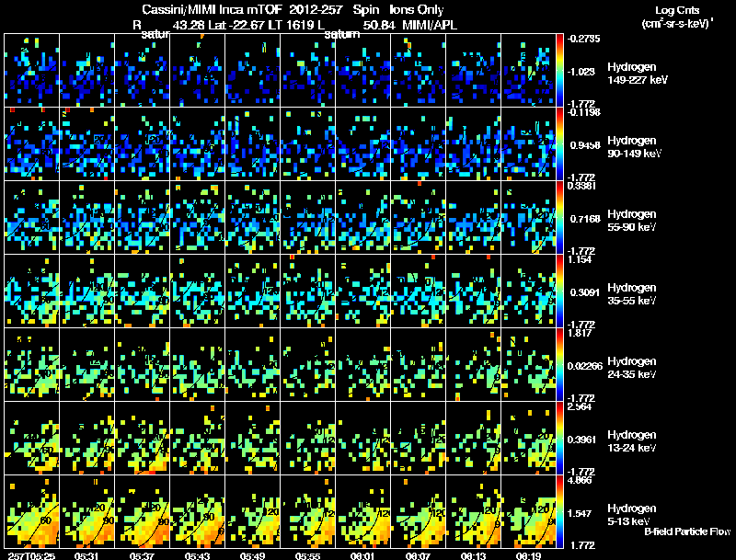Click the 35-55 keV color scale bar
The image size is (736, 560).
pyautogui.click(x=559, y=291)
